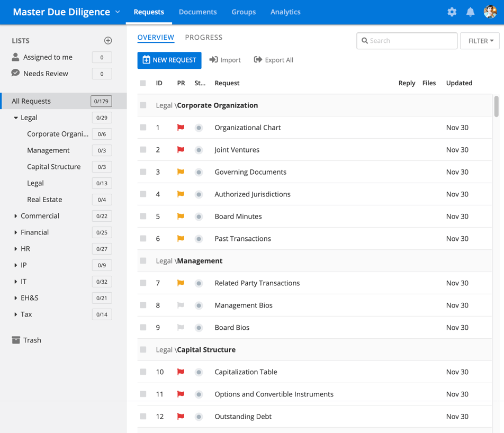Click the status circle for Joint Ventures

tap(199, 150)
